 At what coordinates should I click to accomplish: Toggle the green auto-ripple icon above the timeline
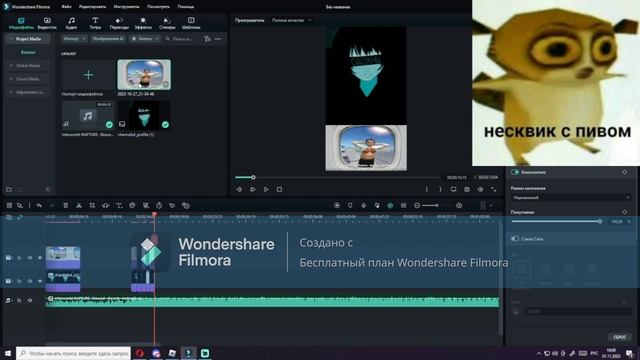click(x=390, y=205)
